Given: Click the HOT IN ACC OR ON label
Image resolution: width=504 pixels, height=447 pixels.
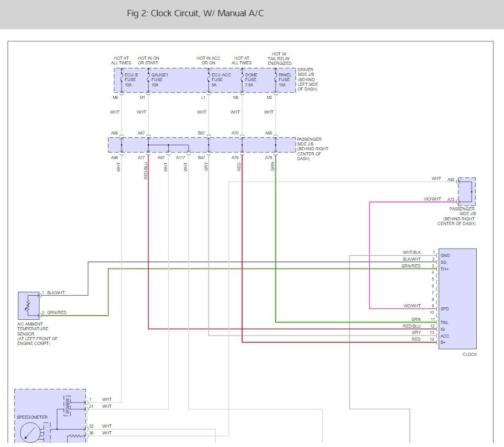Looking at the screenshot, I should 209,60.
